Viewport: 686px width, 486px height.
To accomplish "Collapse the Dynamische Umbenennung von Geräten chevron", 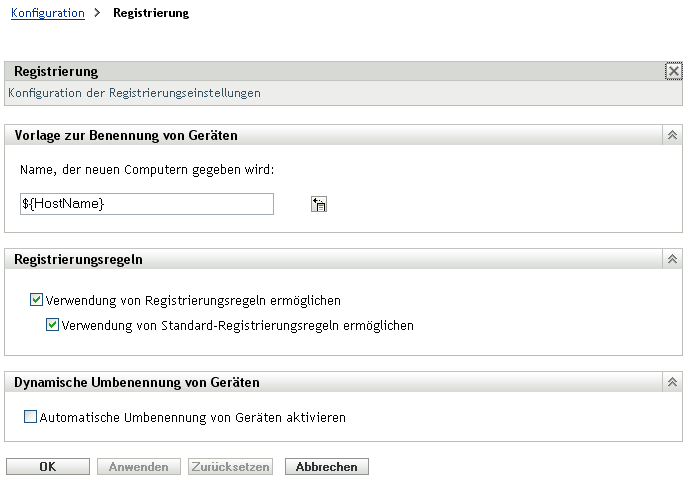I will [673, 382].
